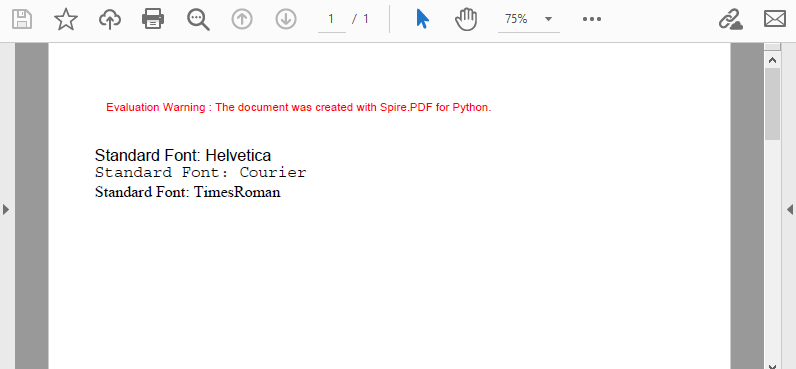Click the zoom dropdown arrow
The width and height of the screenshot is (796, 369).
pyautogui.click(x=548, y=19)
